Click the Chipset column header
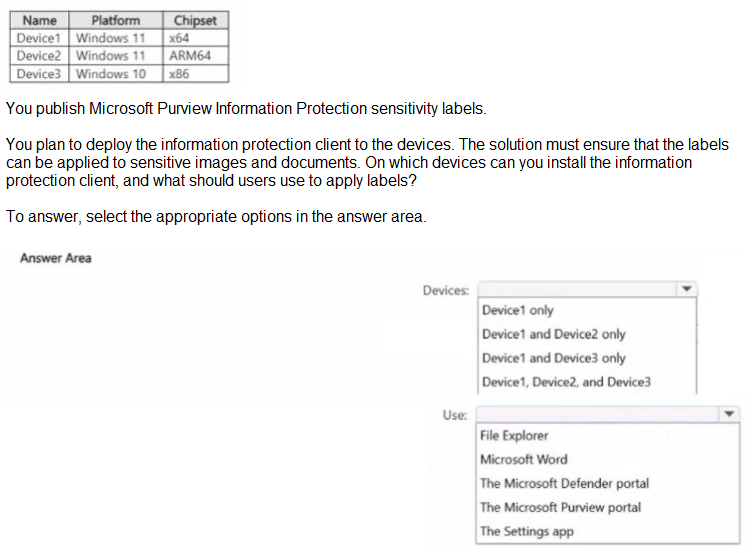Screen dimensions: 752x553 pyautogui.click(x=195, y=20)
